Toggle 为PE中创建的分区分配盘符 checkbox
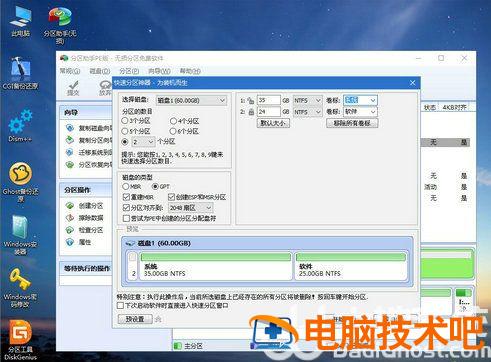The image size is (491, 362). pos(126,218)
